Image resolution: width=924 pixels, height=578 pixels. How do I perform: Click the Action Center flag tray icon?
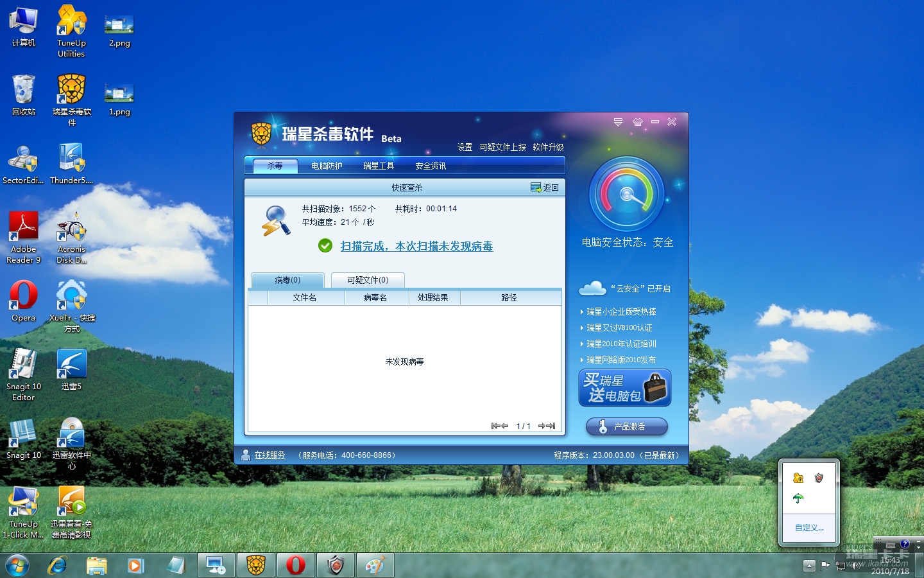tap(825, 566)
